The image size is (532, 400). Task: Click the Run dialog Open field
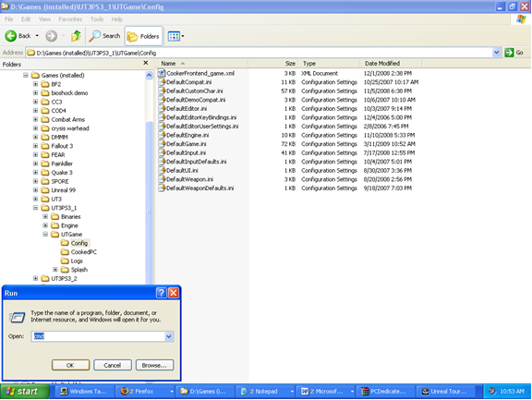(98, 336)
